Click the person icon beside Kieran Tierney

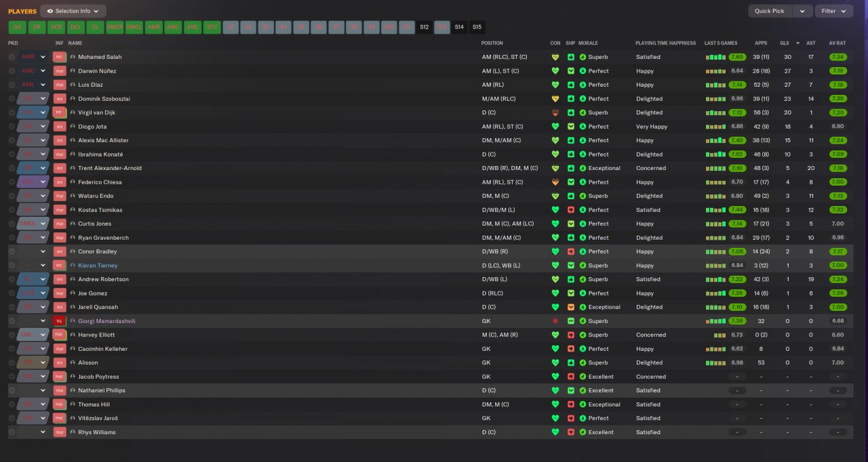(73, 266)
